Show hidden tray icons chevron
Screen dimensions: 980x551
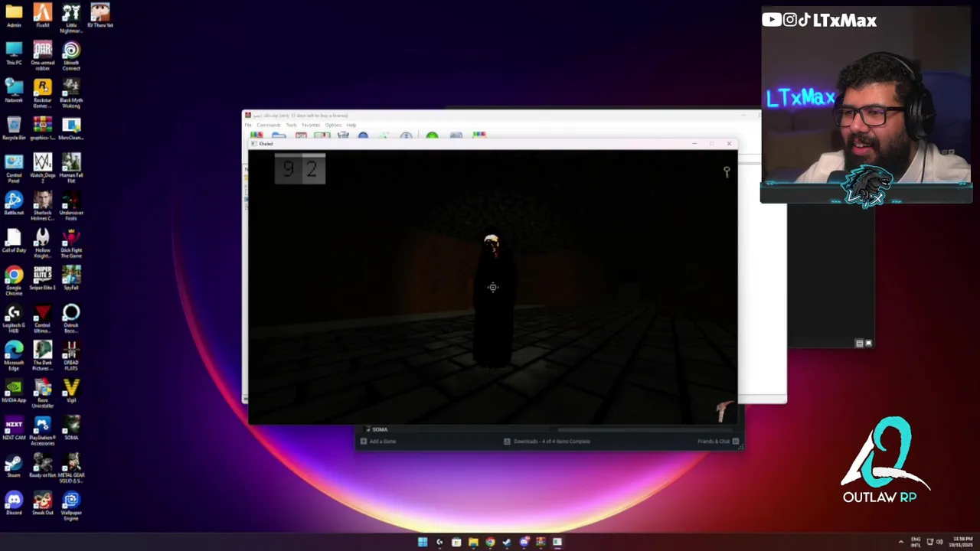900,542
